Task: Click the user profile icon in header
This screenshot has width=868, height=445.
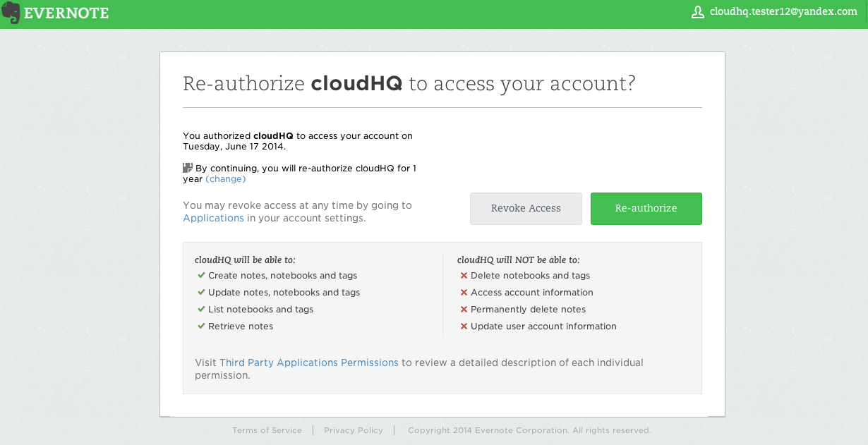Action: click(x=698, y=12)
